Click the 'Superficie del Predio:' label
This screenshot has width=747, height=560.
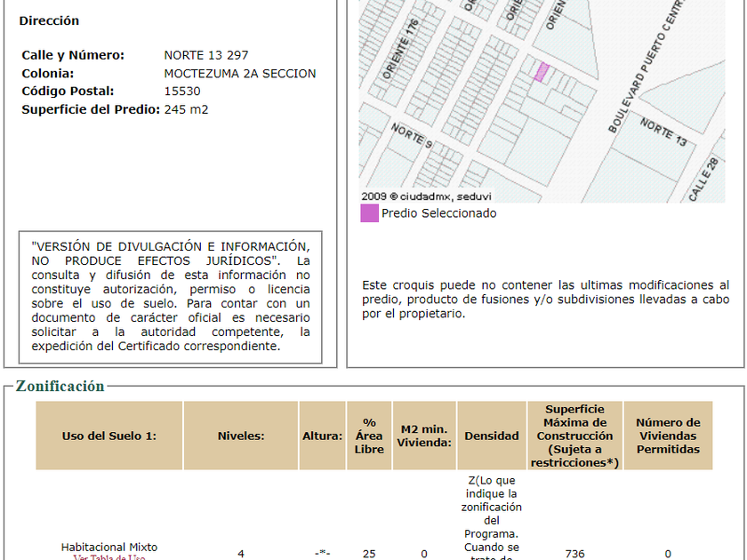(x=91, y=109)
